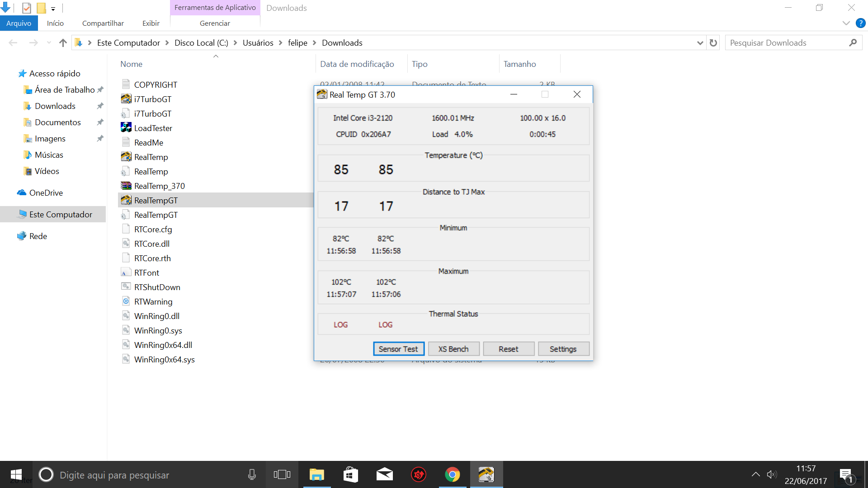Select Rede in navigation pane
The width and height of the screenshot is (868, 488).
38,236
